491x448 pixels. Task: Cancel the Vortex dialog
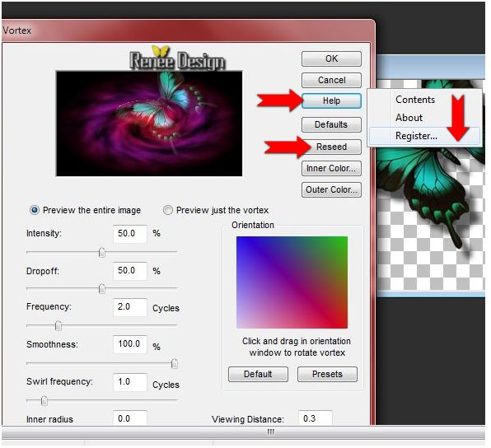click(331, 80)
